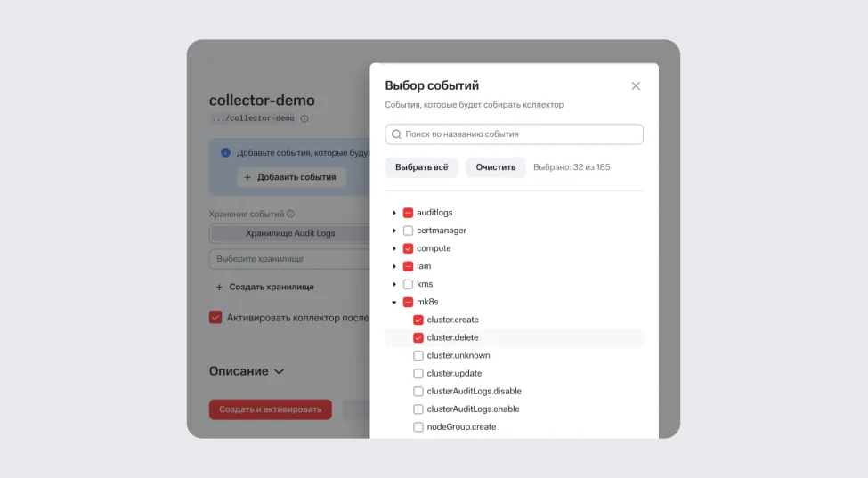Check the nodeGroup.create event
Viewport: 868px width, 478px height.
[418, 427]
